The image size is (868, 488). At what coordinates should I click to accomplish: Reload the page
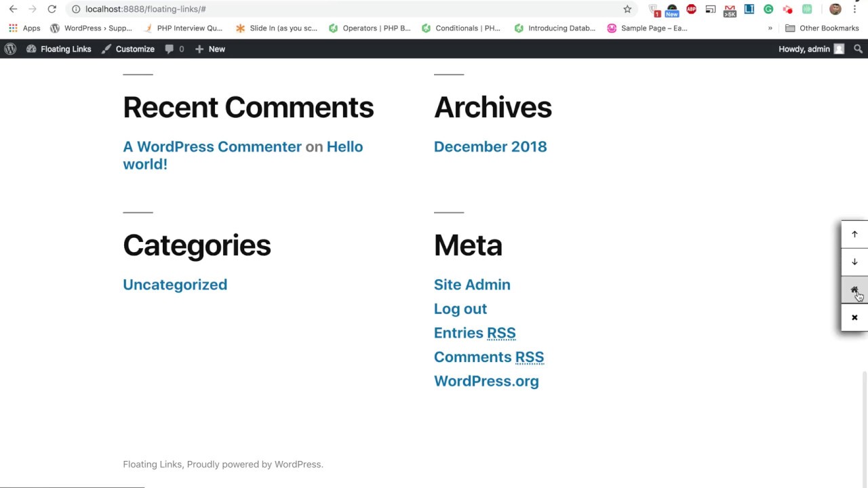coord(52,9)
